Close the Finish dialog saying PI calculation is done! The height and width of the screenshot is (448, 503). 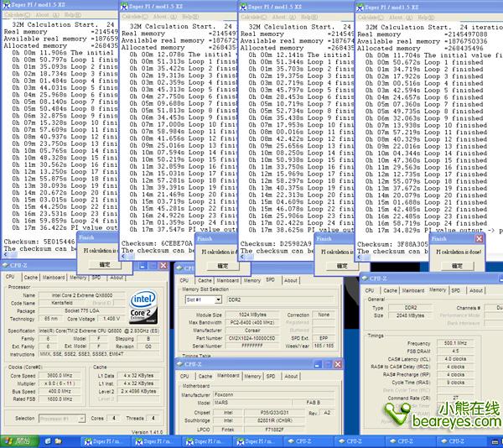pyautogui.click(x=479, y=239)
